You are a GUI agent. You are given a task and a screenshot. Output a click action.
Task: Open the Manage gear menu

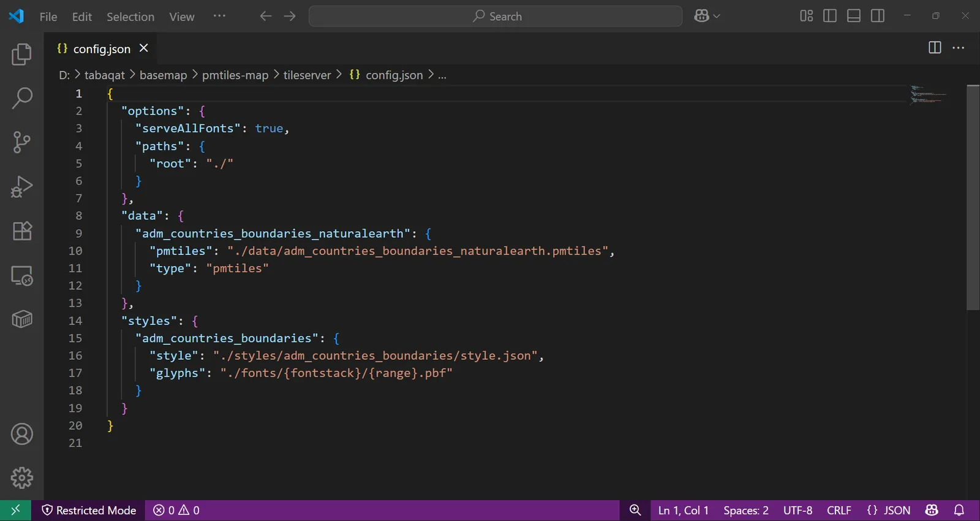click(21, 477)
